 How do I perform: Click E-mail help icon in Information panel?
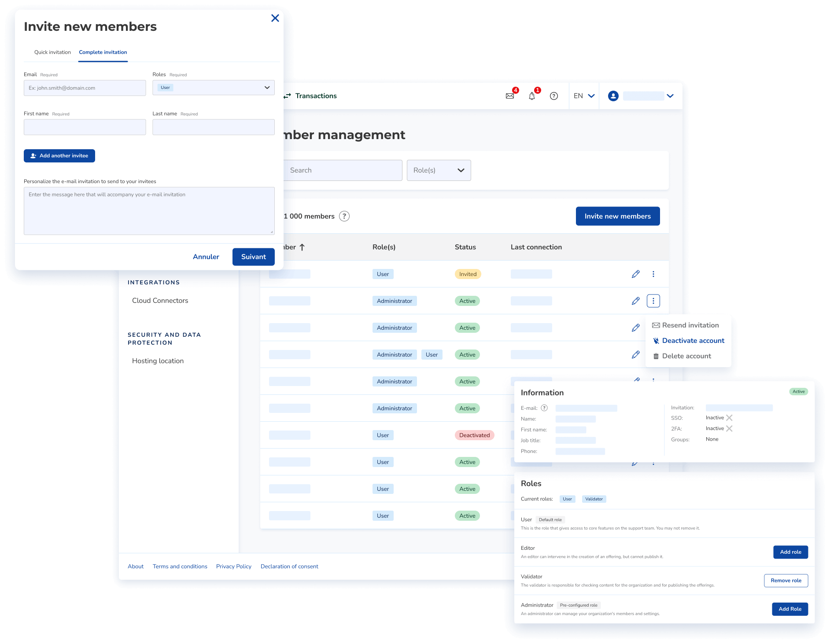(544, 408)
